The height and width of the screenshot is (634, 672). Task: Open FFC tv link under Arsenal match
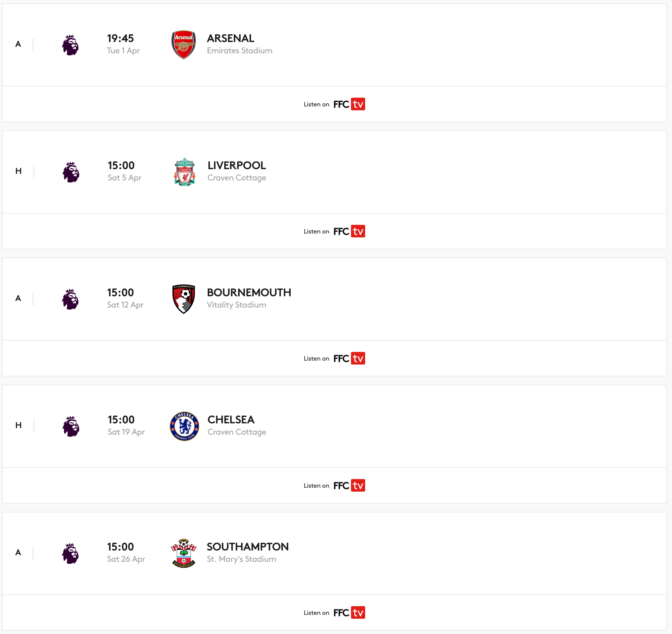(349, 104)
